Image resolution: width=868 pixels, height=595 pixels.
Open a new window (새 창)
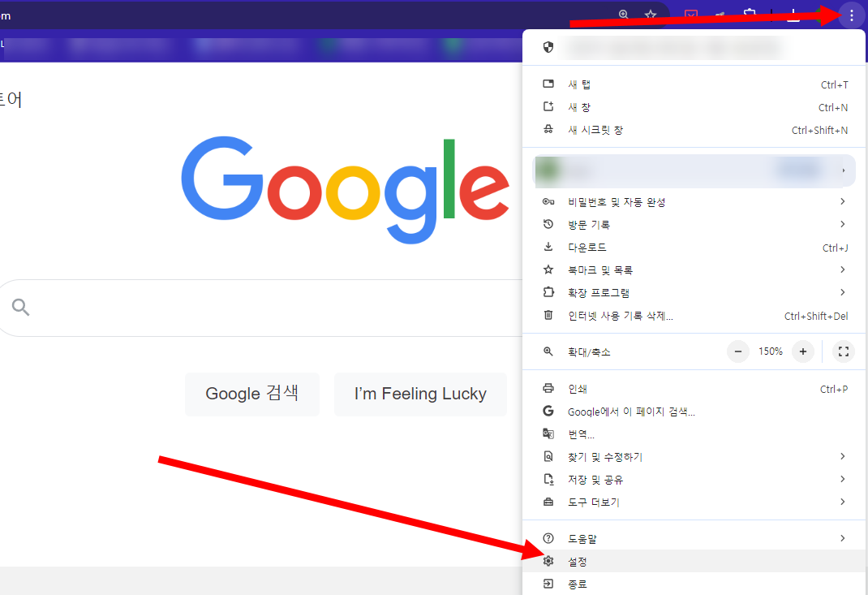[x=694, y=107]
